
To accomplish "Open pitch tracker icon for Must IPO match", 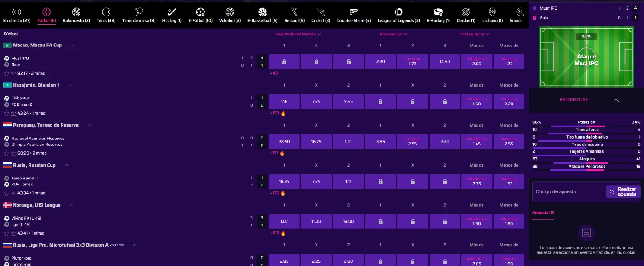I will pyautogui.click(x=13, y=73).
